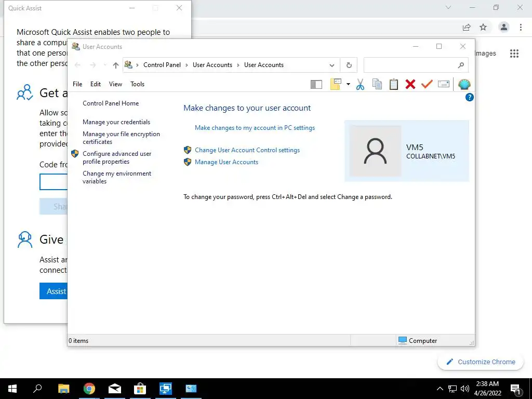The image size is (532, 399).
Task: Click the Copy toolbar icon
Action: (377, 84)
